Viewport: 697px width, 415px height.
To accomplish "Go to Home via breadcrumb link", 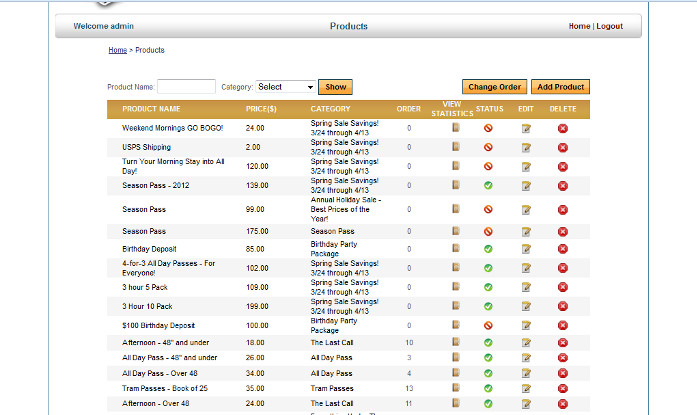I will 117,50.
